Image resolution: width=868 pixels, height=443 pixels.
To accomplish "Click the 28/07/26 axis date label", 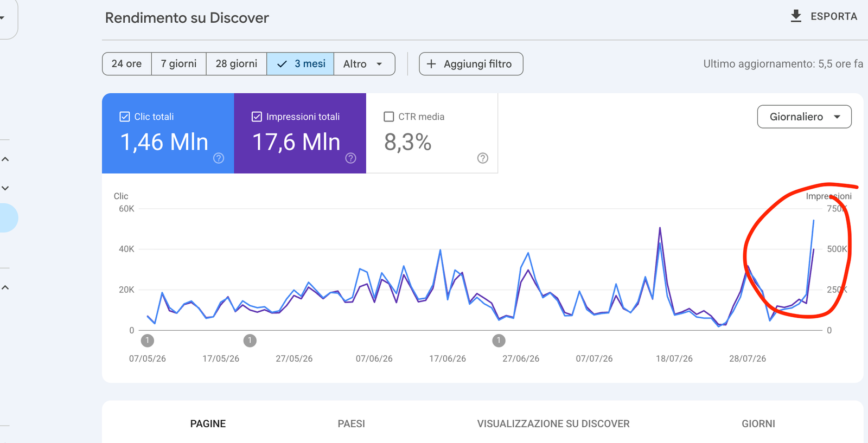I will pos(748,358).
